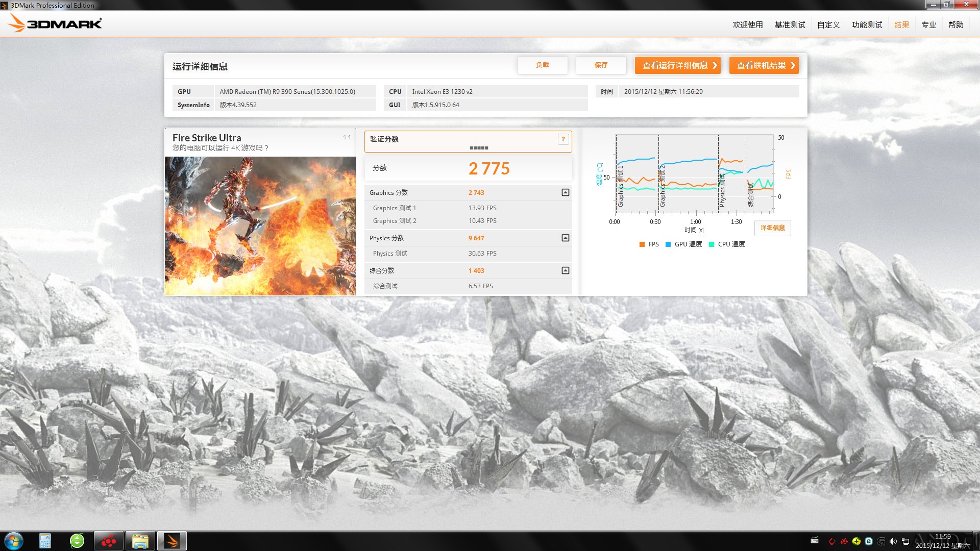This screenshot has height=551, width=980.
Task: Open the Calculator from the taskbar
Action: (45, 541)
